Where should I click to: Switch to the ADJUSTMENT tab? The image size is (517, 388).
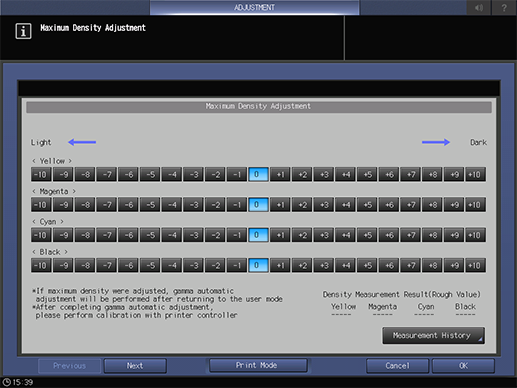(x=254, y=7)
